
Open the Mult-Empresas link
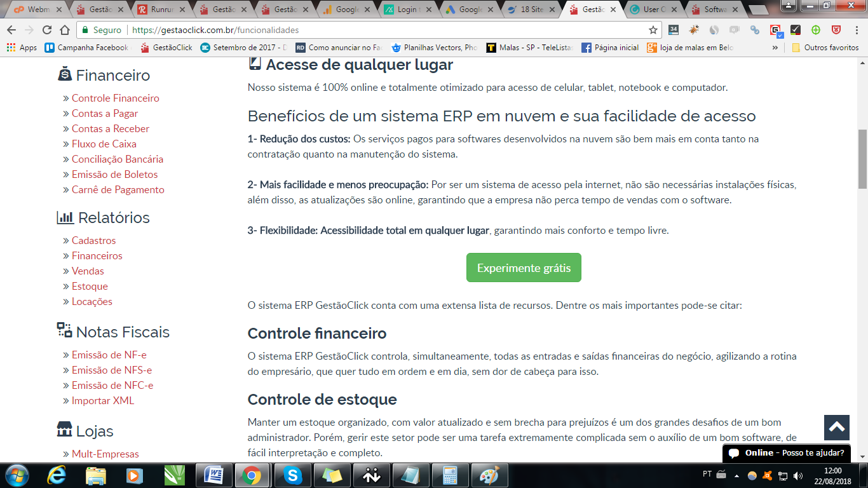coord(105,454)
